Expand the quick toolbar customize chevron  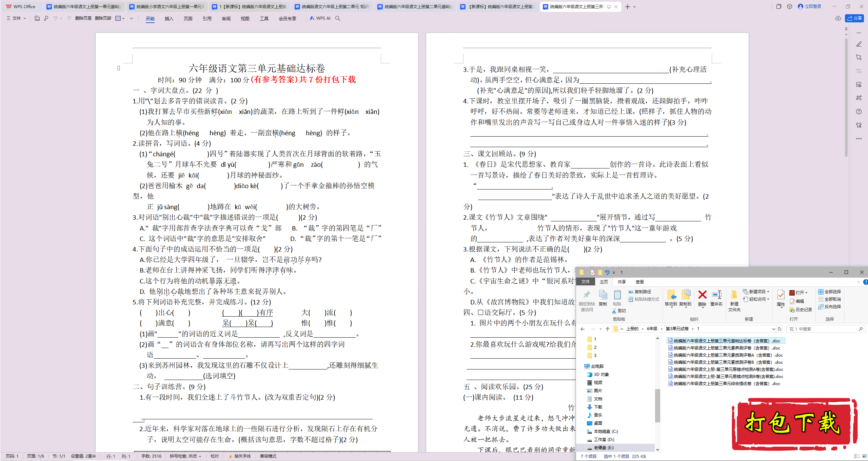pos(132,18)
